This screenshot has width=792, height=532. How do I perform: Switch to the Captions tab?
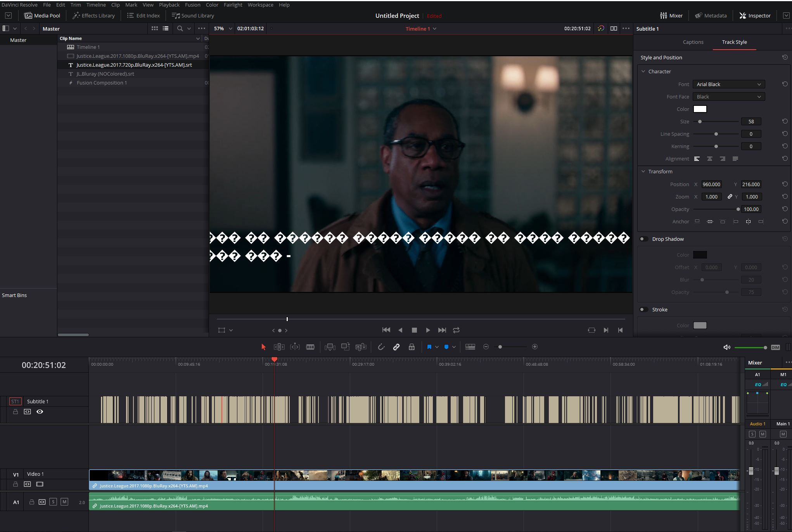click(693, 42)
